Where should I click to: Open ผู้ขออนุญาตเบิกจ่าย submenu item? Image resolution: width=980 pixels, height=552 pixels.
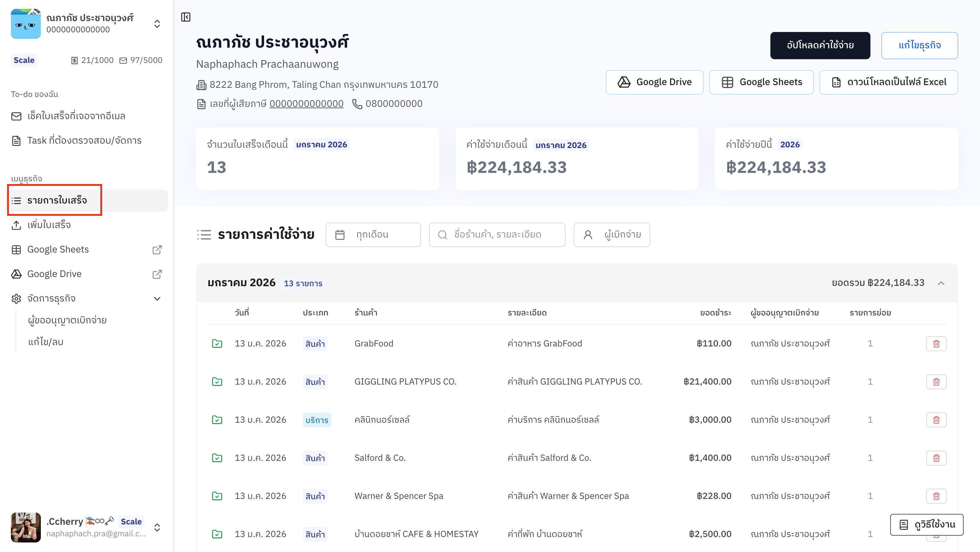(67, 320)
